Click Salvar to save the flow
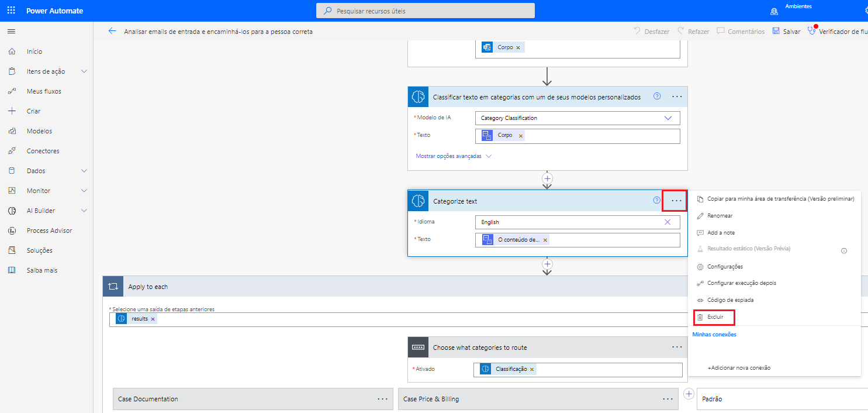 (x=786, y=31)
